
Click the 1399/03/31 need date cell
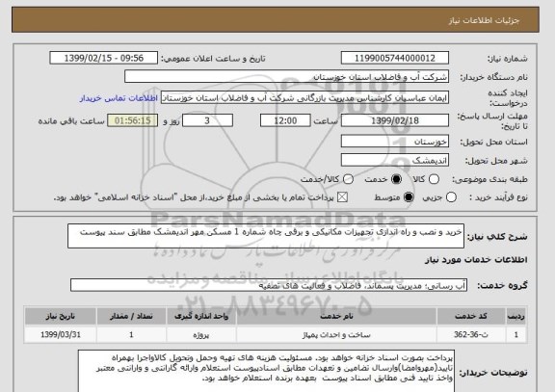click(61, 334)
